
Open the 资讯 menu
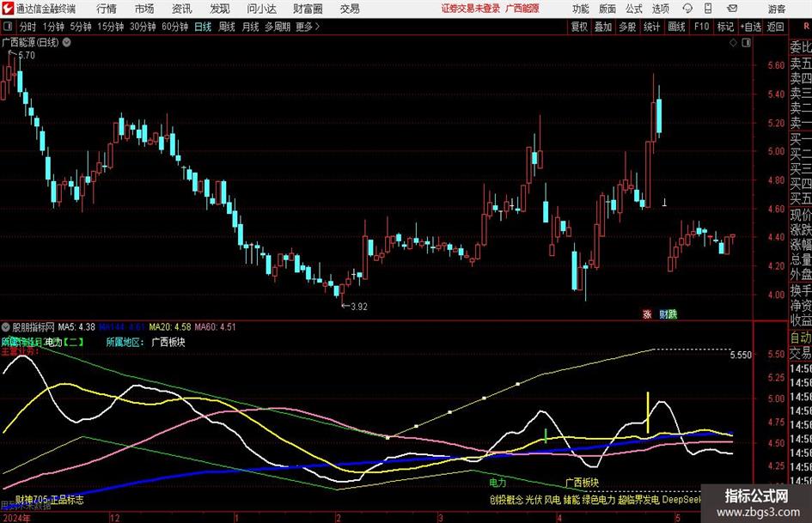(182, 9)
